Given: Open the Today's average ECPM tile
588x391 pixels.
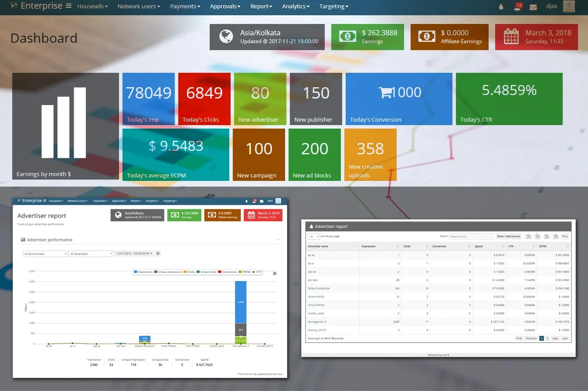Looking at the screenshot, I should pyautogui.click(x=176, y=155).
